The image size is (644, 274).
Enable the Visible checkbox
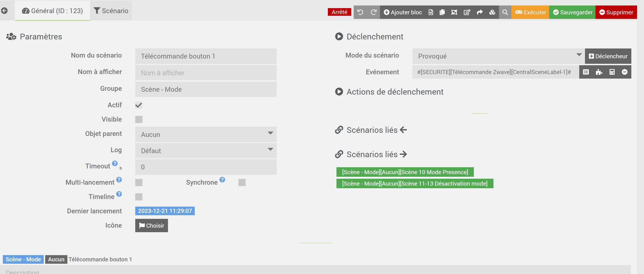(x=139, y=119)
